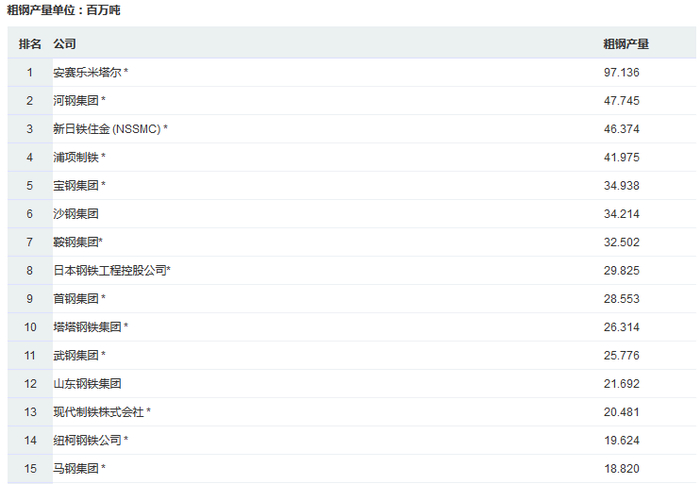This screenshot has height=484, width=700.
Task: Select value 26.314
Action: pos(621,327)
